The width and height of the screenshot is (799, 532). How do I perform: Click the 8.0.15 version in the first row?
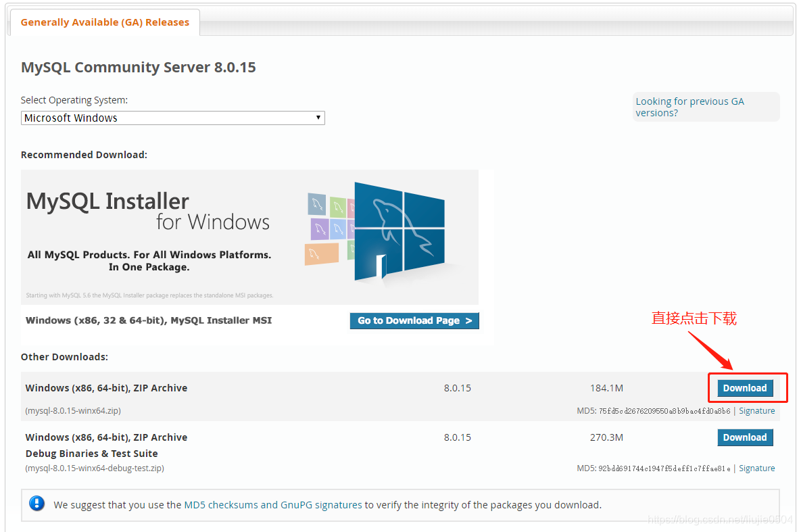coord(458,388)
